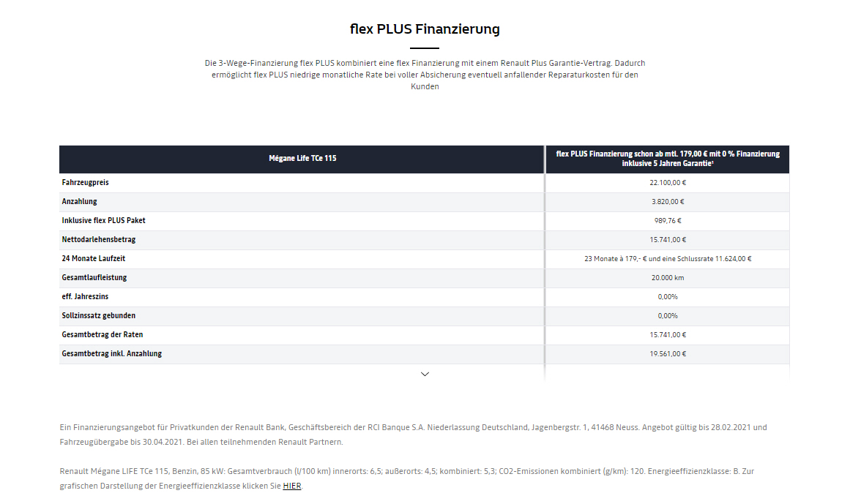The image size is (861, 504).
Task: Select the Anzahlung row label
Action: click(x=80, y=202)
